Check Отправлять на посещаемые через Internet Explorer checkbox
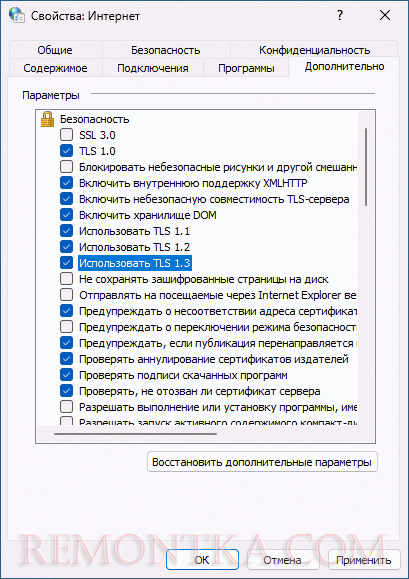Image resolution: width=409 pixels, height=579 pixels. point(66,295)
